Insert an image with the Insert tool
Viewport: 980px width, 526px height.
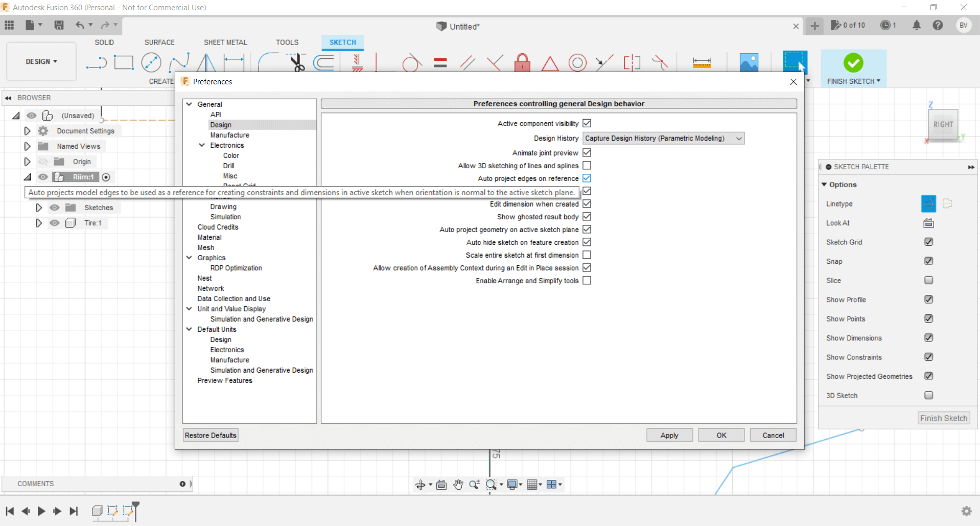(x=749, y=62)
